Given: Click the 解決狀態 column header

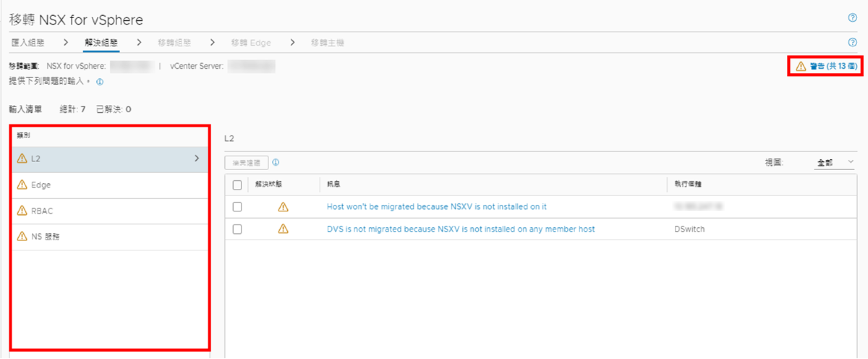Looking at the screenshot, I should [x=268, y=184].
